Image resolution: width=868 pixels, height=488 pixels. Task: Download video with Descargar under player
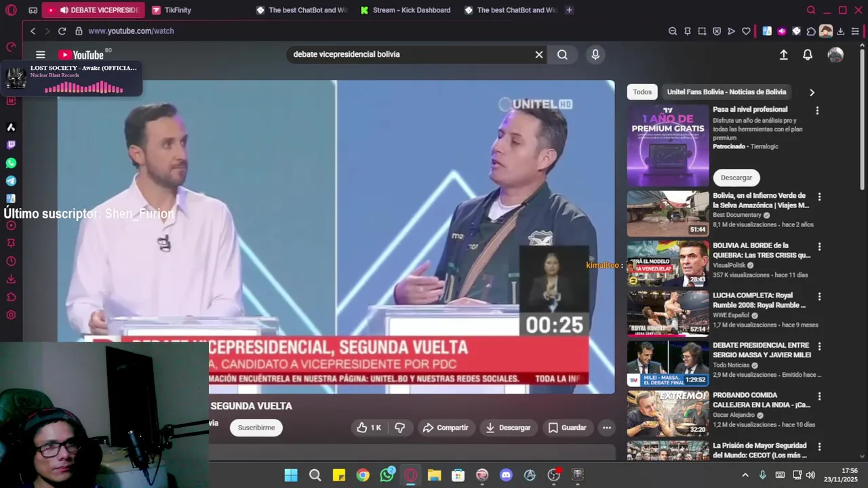point(509,428)
